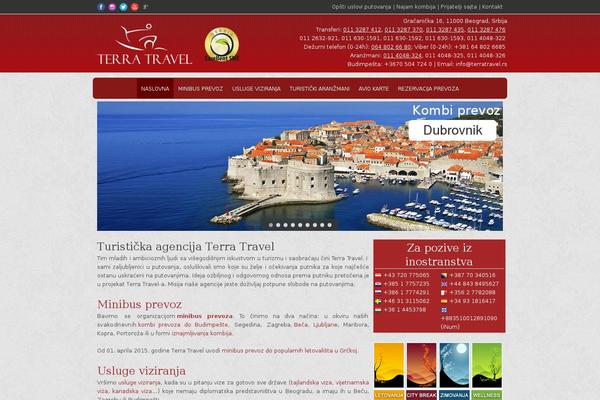Click the Za pozive iz inostranstva heading

click(439, 255)
